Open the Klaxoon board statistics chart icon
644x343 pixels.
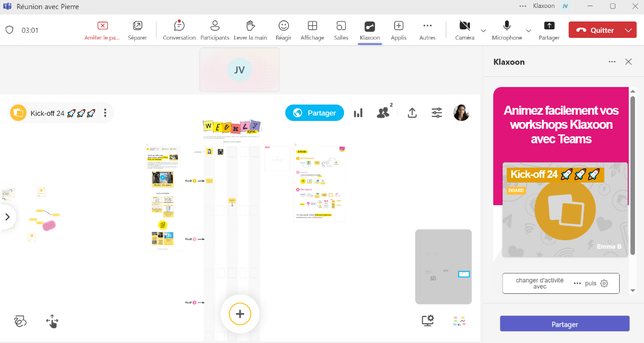358,113
